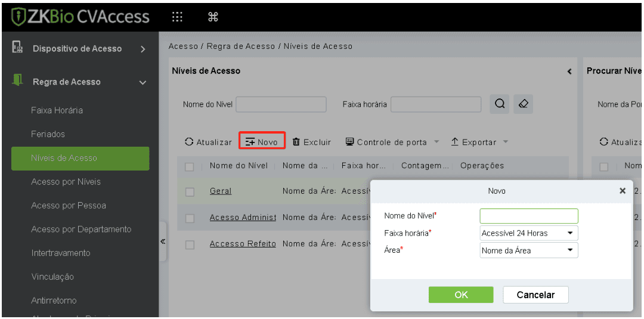Screen dimensions: 644x319
Task: Click the ZKBio CVAccess logo
Action: (x=80, y=17)
